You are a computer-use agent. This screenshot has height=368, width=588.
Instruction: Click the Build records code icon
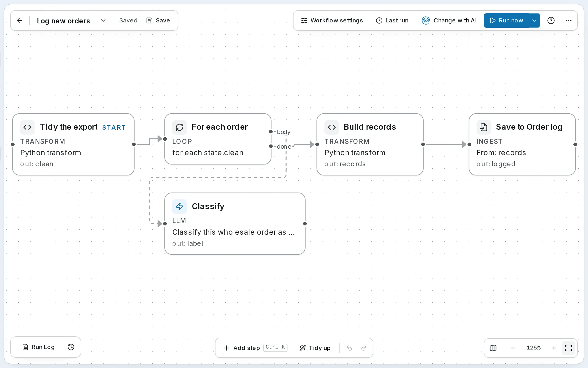331,127
